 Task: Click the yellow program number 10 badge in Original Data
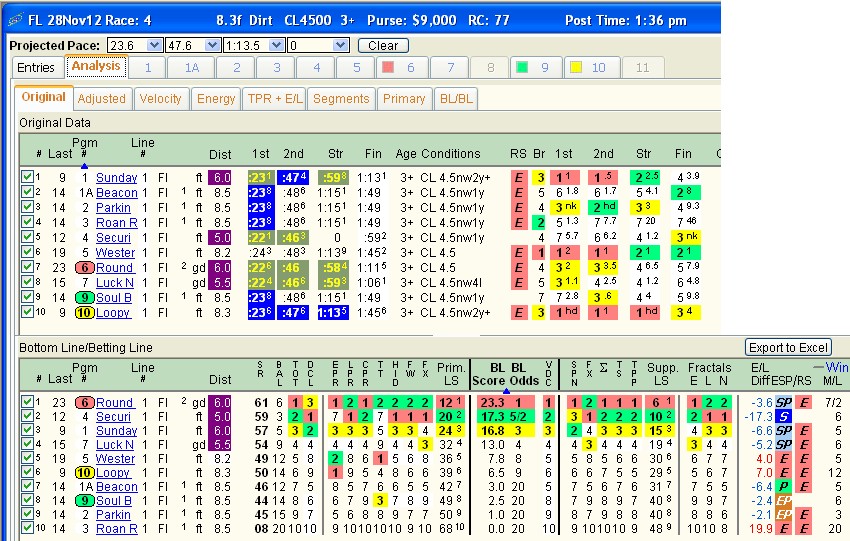(x=85, y=313)
